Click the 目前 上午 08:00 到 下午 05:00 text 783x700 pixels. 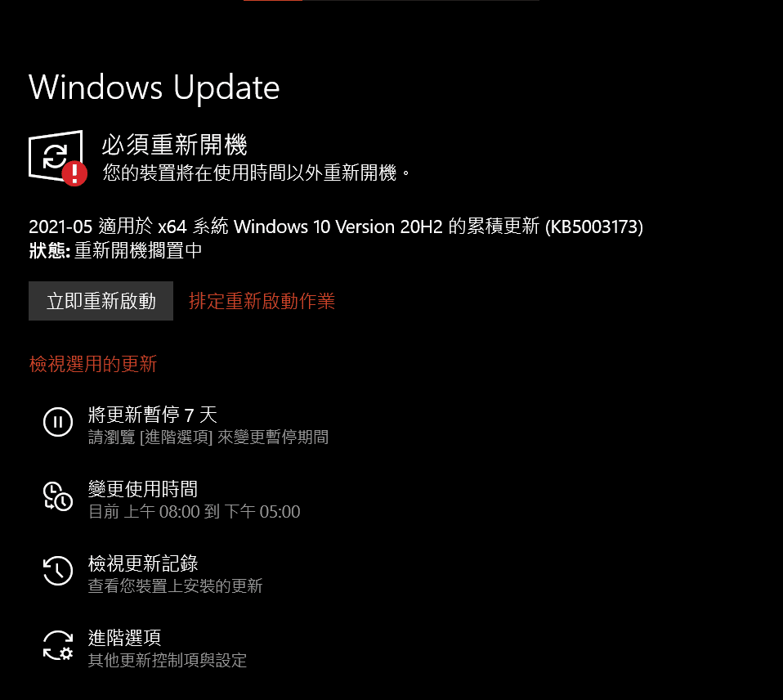195,512
